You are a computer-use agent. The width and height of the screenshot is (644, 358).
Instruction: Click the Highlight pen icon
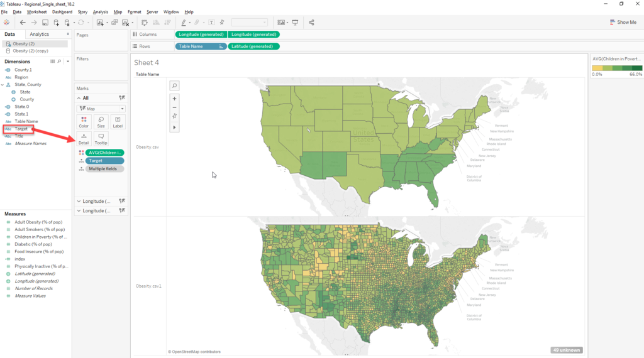pyautogui.click(x=184, y=23)
